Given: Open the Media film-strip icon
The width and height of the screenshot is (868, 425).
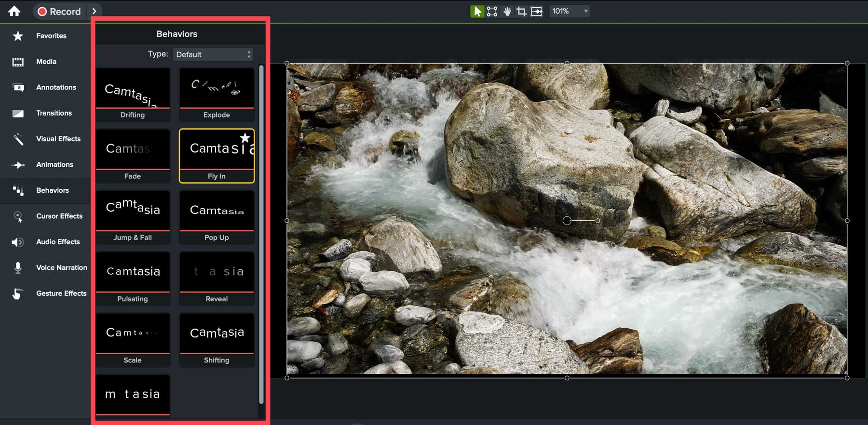Looking at the screenshot, I should (18, 62).
